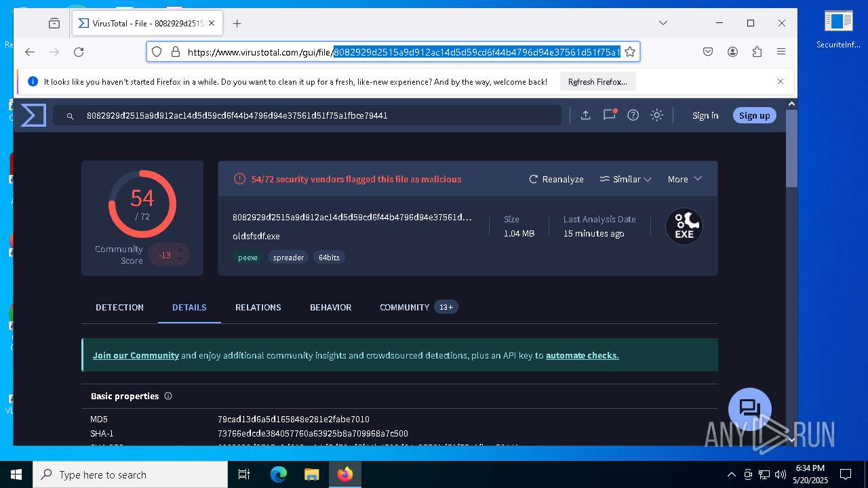
Task: Open Microsoft Edge from the taskbar
Action: [x=279, y=474]
